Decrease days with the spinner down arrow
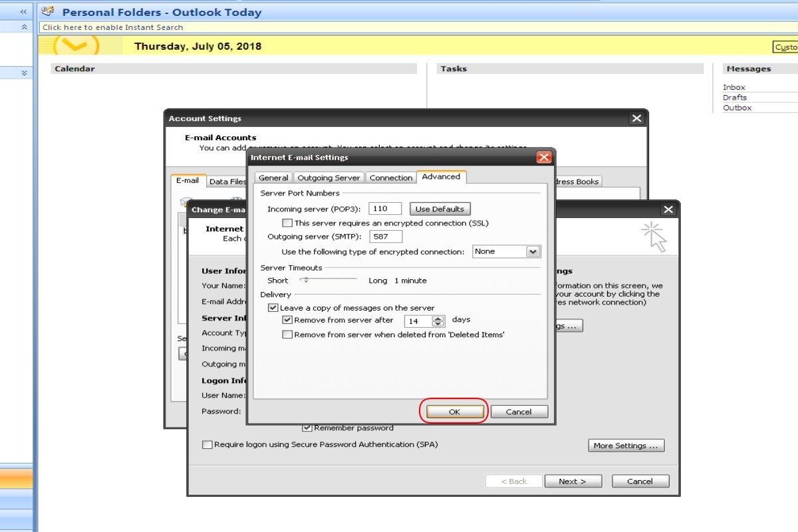The width and height of the screenshot is (798, 532). point(438,324)
